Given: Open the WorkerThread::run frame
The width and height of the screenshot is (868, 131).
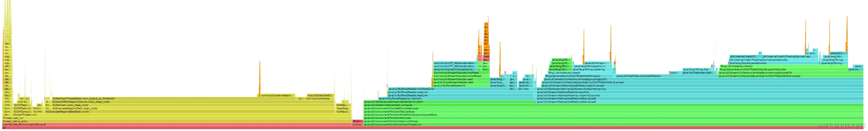Looking at the screenshot, I should pos(181,115).
